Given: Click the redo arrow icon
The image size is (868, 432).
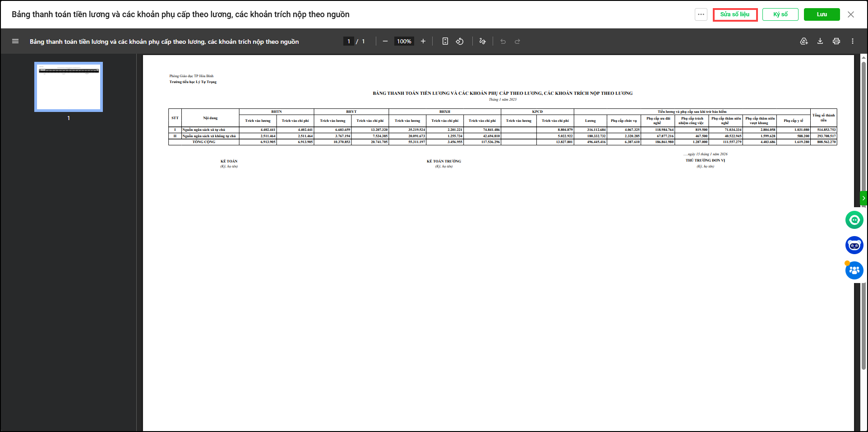Looking at the screenshot, I should (517, 42).
